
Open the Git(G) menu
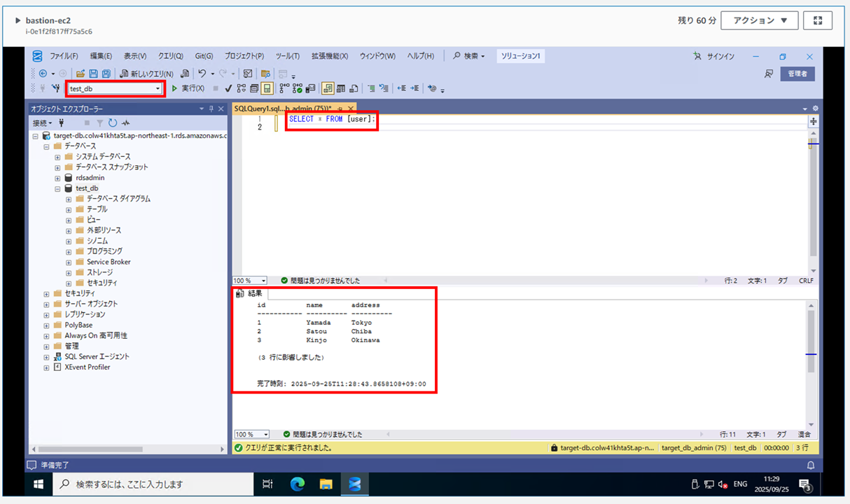204,56
